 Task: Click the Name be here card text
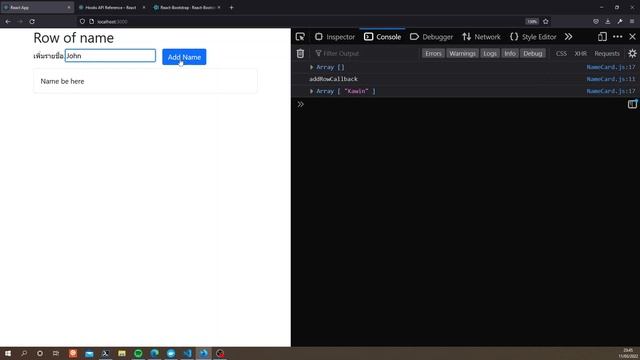[x=62, y=81]
